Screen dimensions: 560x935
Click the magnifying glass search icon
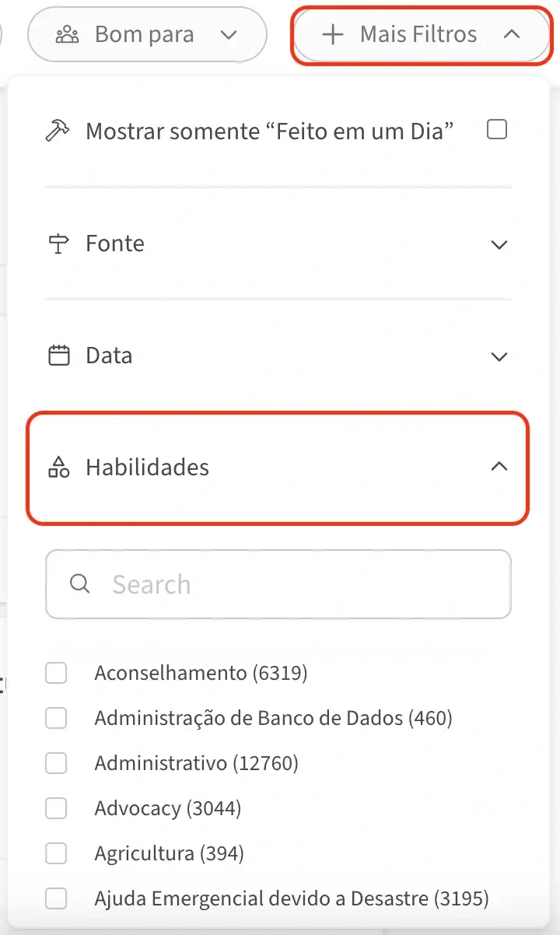coord(79,584)
